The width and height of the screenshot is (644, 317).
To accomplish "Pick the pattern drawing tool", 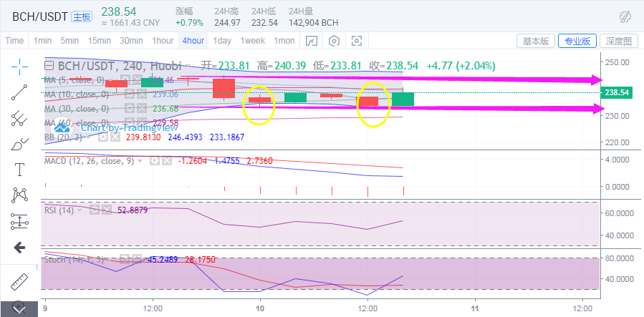I will [19, 195].
